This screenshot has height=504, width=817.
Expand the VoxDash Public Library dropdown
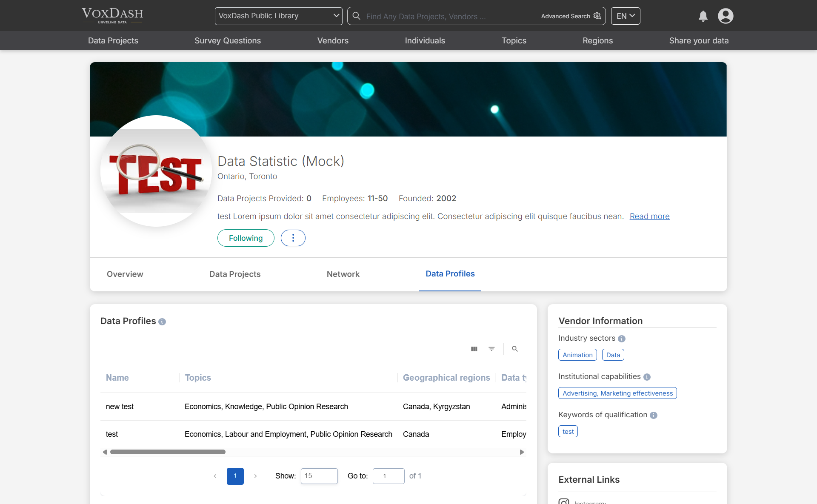278,16
